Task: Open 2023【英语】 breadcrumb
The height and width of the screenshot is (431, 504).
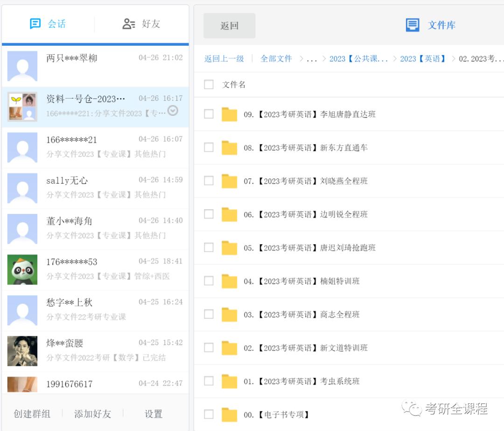Action: click(x=423, y=58)
